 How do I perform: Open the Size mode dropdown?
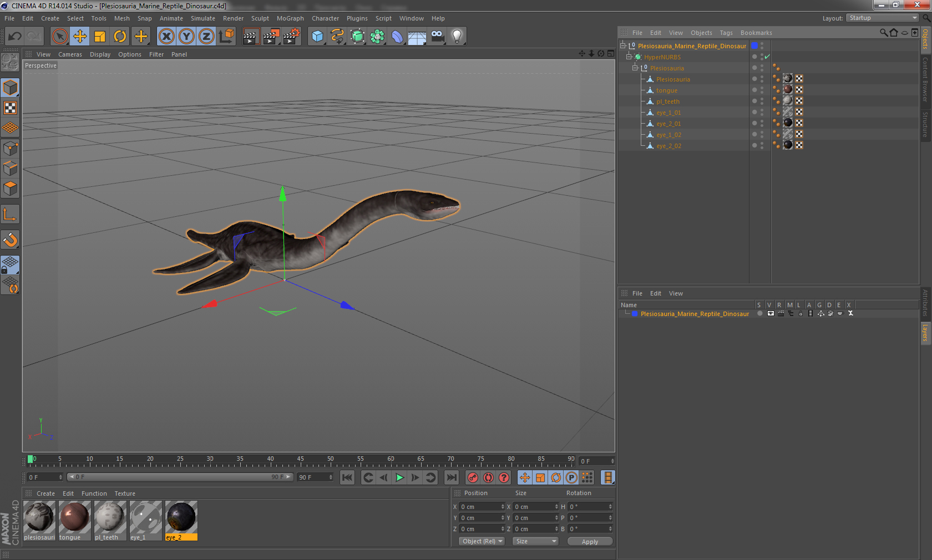pyautogui.click(x=535, y=541)
